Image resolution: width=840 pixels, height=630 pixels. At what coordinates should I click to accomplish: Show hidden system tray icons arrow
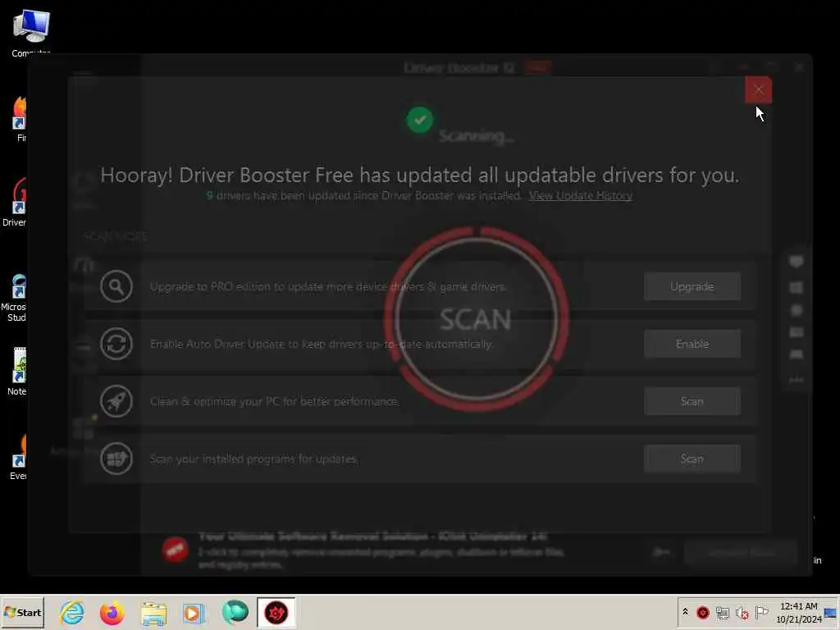[x=685, y=612]
